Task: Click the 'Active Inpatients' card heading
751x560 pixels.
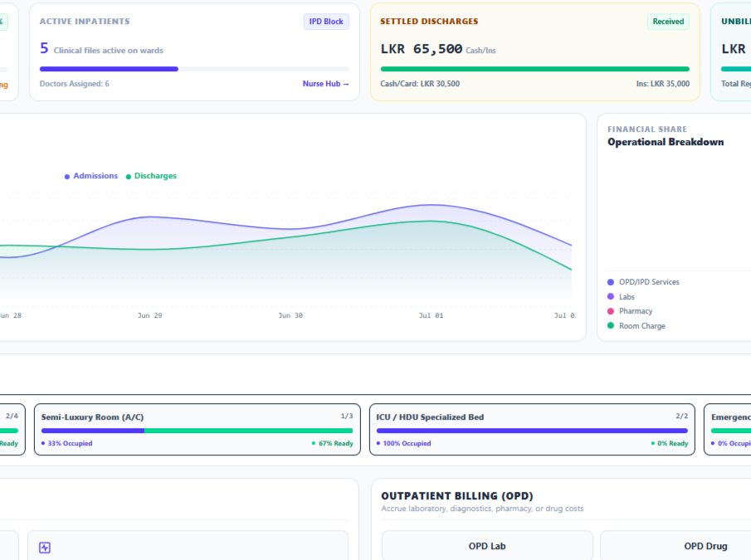Action: click(85, 22)
